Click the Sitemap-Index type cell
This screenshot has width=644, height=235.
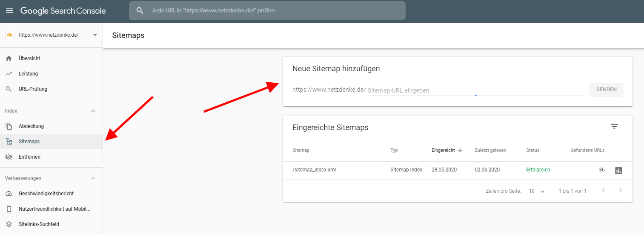point(406,170)
